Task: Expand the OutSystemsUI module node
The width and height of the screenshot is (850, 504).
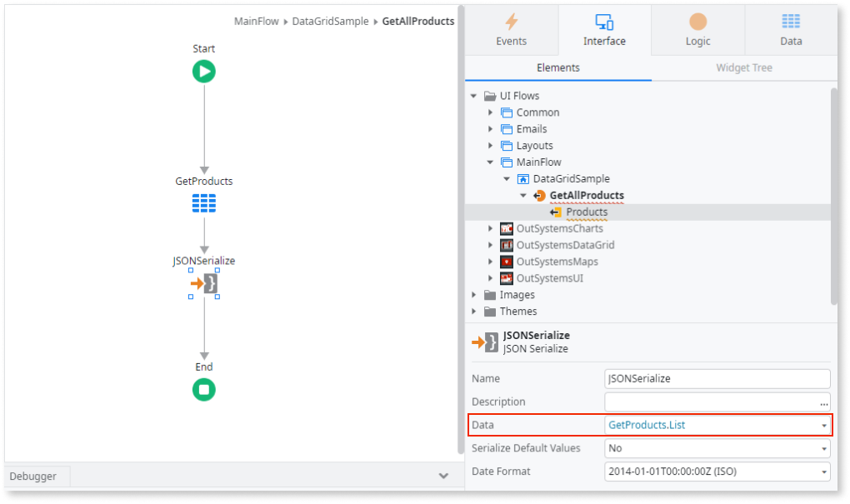Action: tap(491, 277)
